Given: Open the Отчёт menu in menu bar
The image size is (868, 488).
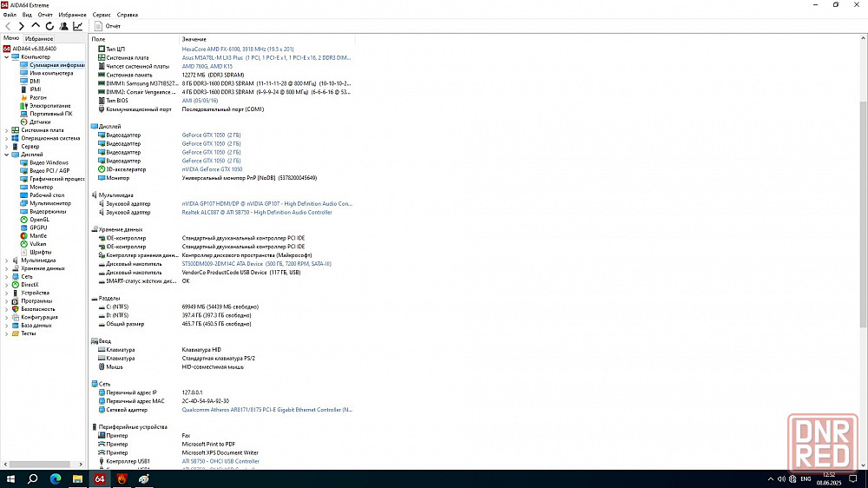Looking at the screenshot, I should coord(45,15).
